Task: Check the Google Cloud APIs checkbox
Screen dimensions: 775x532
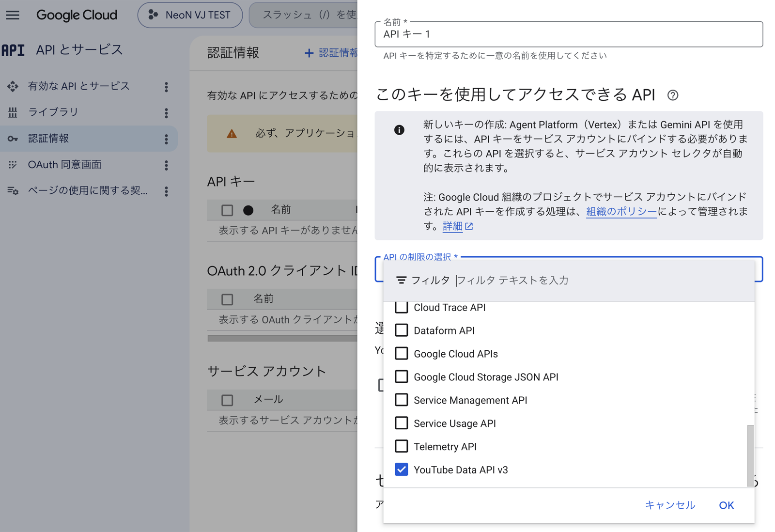Action: 401,354
